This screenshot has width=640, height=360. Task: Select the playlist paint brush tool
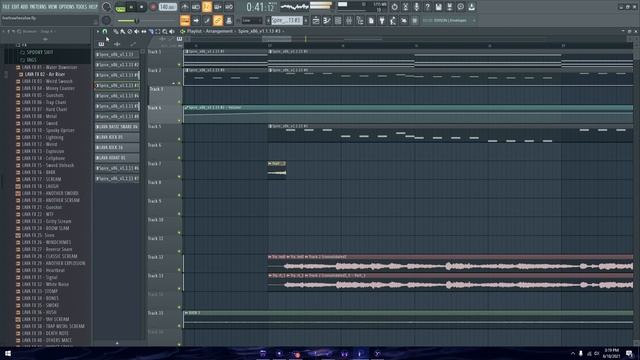(x=123, y=31)
